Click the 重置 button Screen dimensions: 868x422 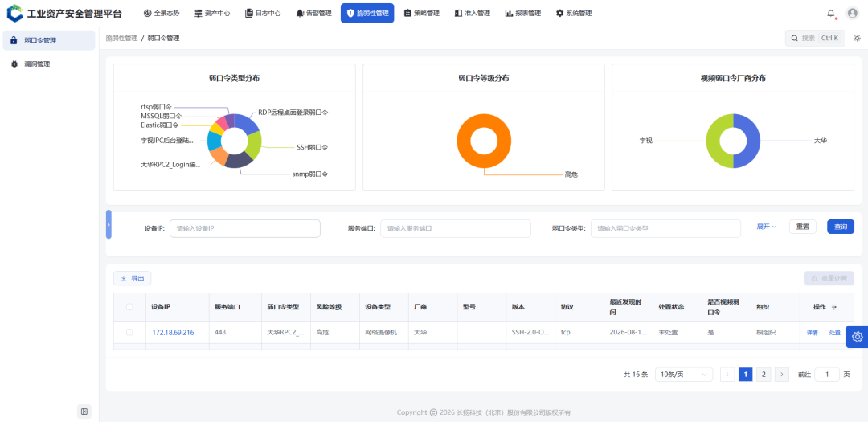(802, 227)
